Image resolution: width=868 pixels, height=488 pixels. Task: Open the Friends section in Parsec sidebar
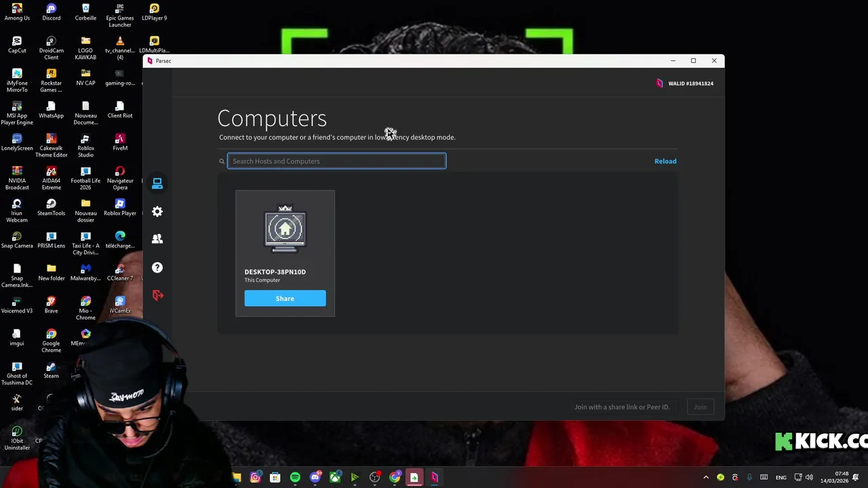point(157,239)
